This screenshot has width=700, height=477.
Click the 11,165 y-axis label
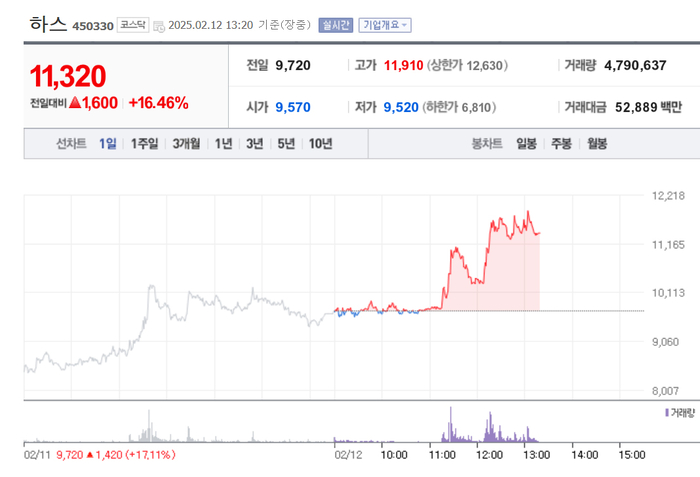(x=668, y=245)
